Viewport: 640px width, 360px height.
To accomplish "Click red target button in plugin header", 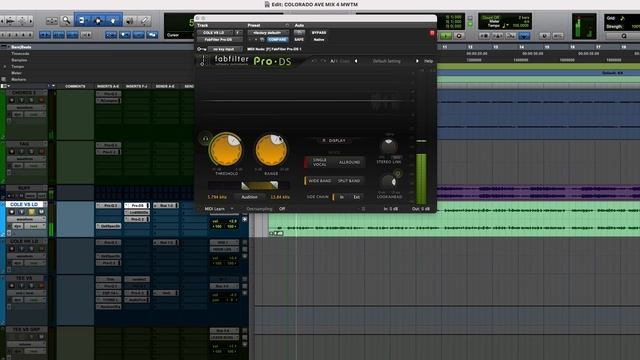I will pyautogui.click(x=432, y=33).
